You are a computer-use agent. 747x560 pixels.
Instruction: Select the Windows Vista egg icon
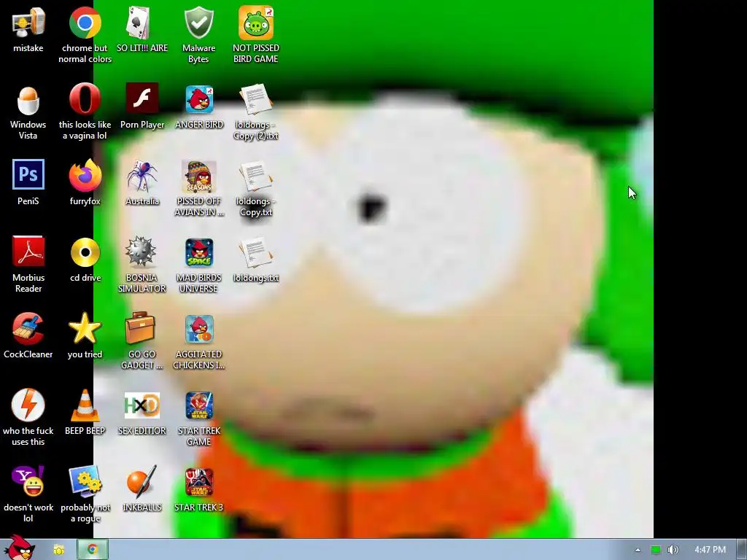click(x=28, y=99)
